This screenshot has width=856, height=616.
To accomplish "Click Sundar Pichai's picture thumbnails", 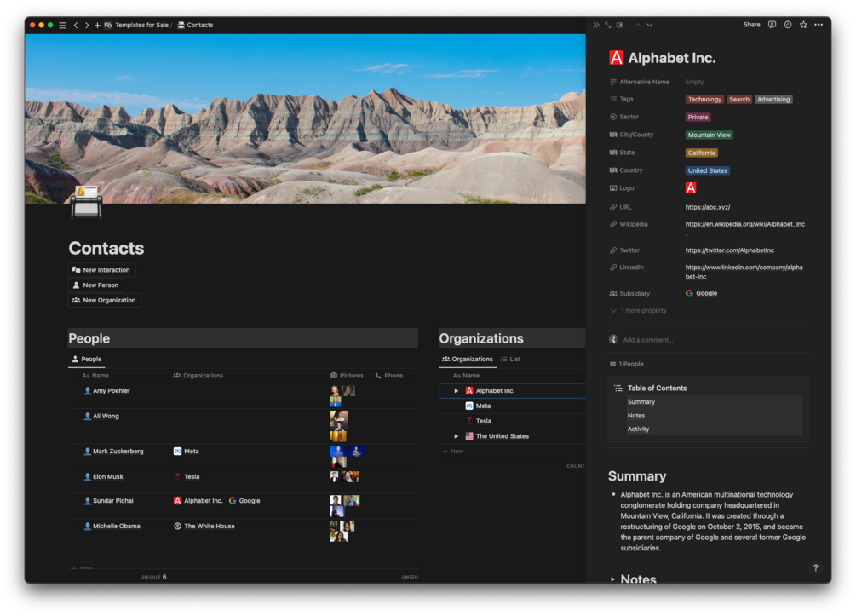I will click(x=345, y=506).
